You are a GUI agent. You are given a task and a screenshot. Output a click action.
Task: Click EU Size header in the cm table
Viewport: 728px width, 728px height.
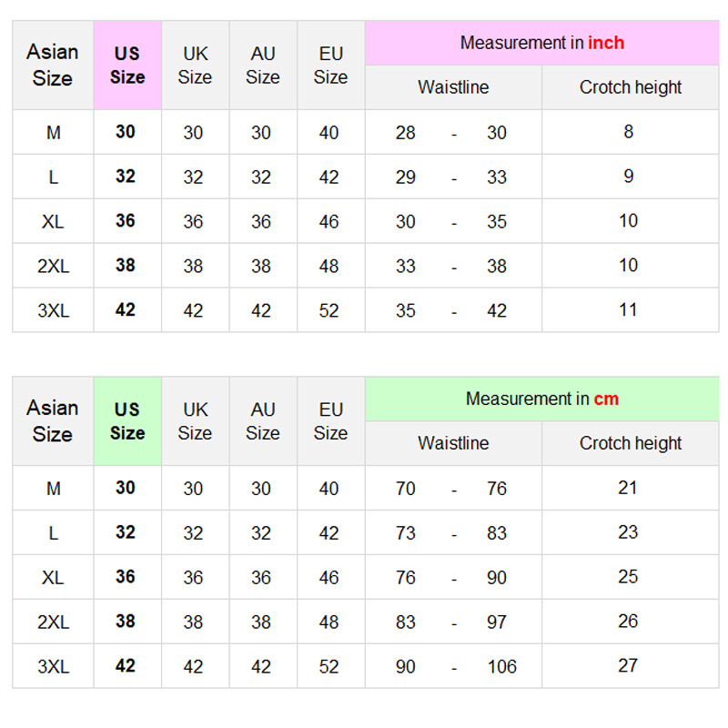[330, 421]
